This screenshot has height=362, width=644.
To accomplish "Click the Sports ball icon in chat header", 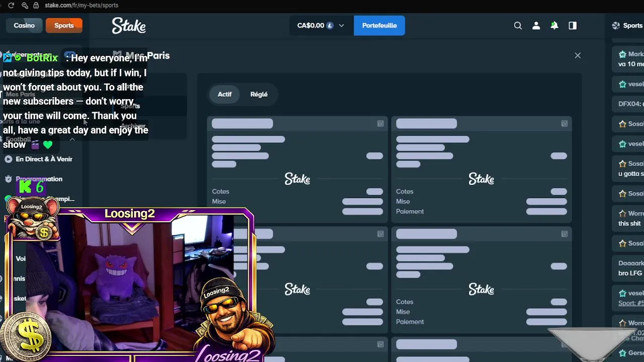I will pyautogui.click(x=616, y=26).
